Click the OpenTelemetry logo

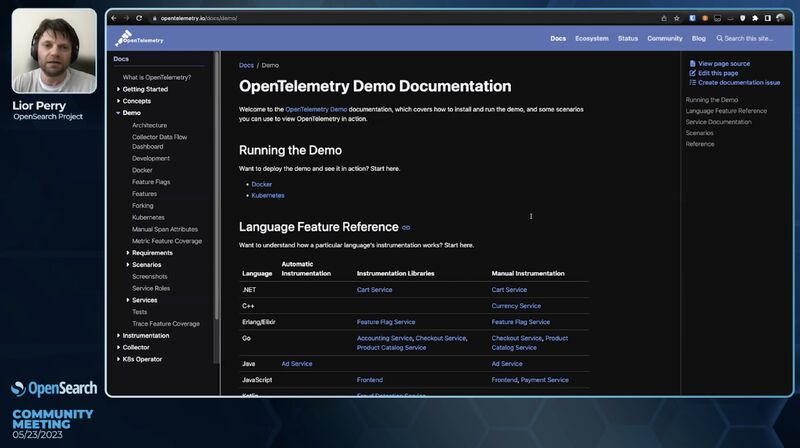coord(139,38)
